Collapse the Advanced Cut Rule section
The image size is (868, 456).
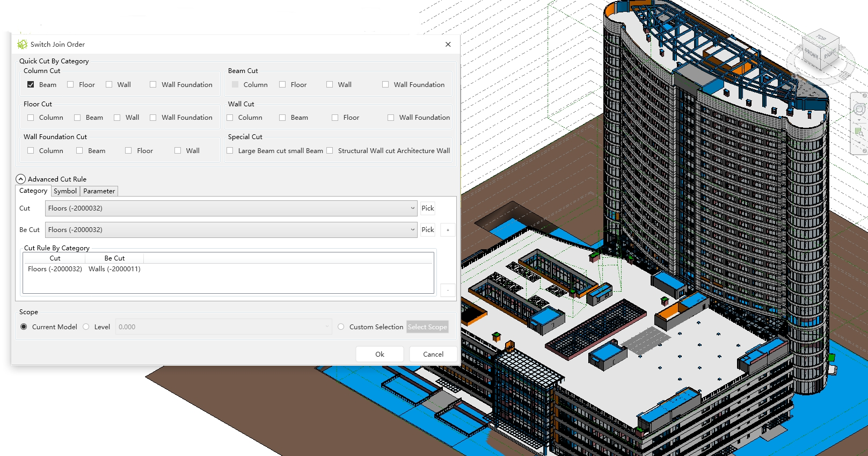(21, 179)
